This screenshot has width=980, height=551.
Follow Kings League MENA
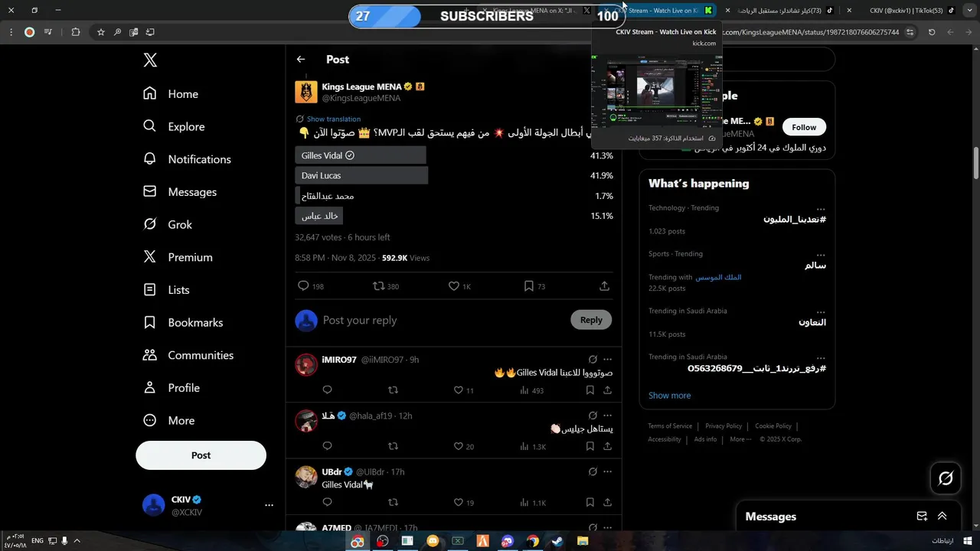pyautogui.click(x=804, y=127)
